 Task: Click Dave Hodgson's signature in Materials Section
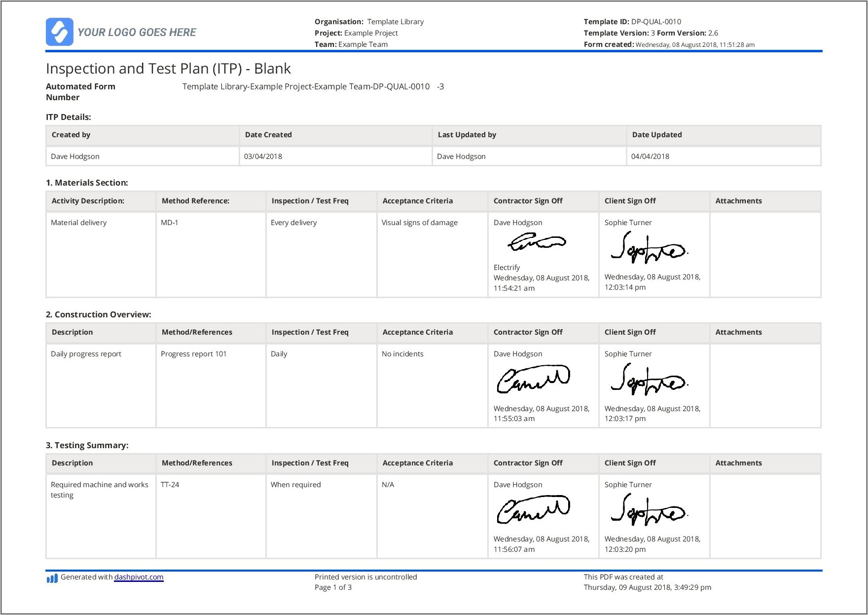(x=537, y=242)
